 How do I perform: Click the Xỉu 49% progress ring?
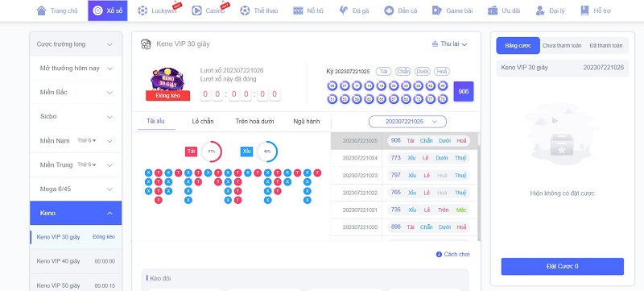(267, 152)
